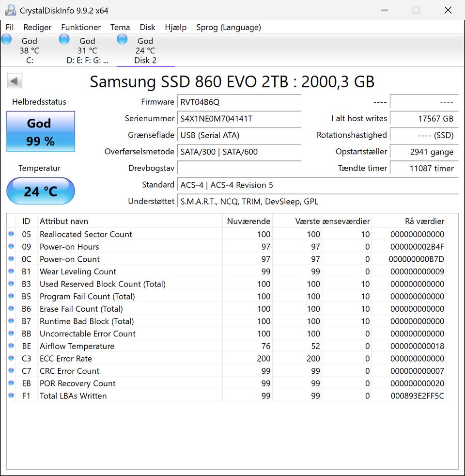Click the empty Drevbogstav field
465x476 pixels.
239,168
